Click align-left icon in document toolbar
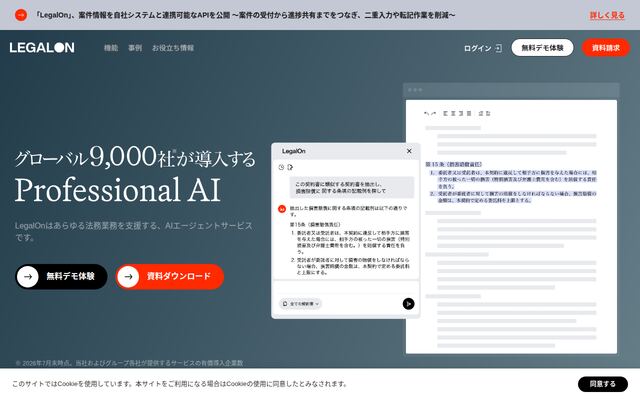This screenshot has width=640, height=400. click(446, 113)
